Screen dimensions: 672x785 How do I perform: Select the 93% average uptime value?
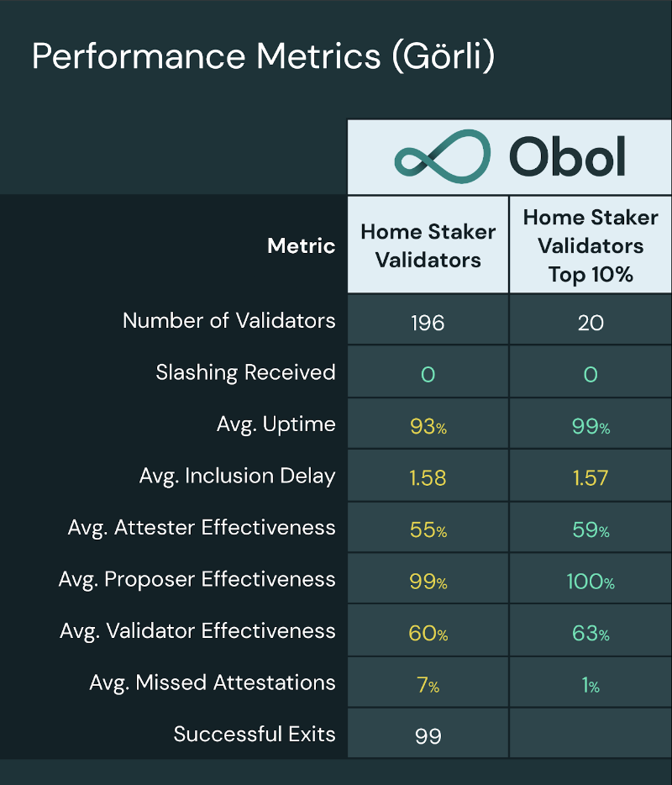(x=428, y=426)
